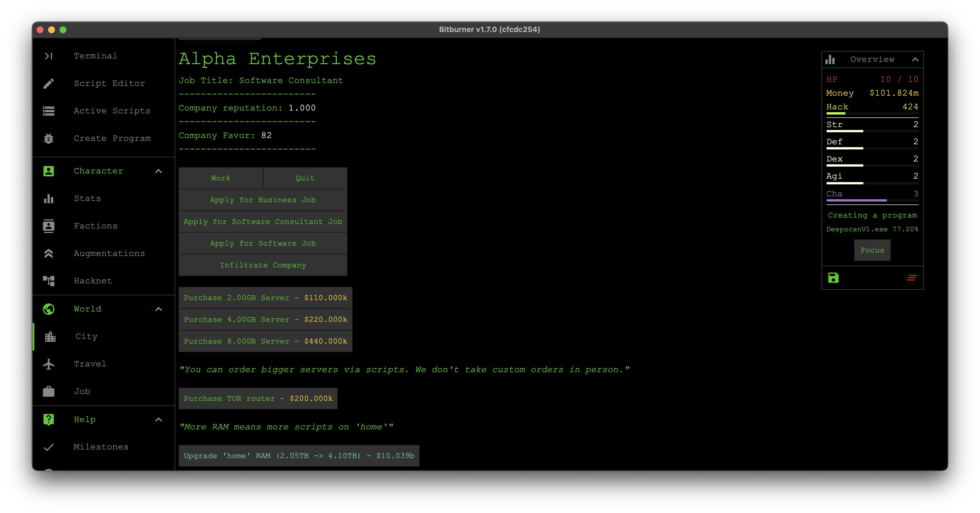The image size is (980, 513).
Task: Open the Hacknet page
Action: [104, 281]
